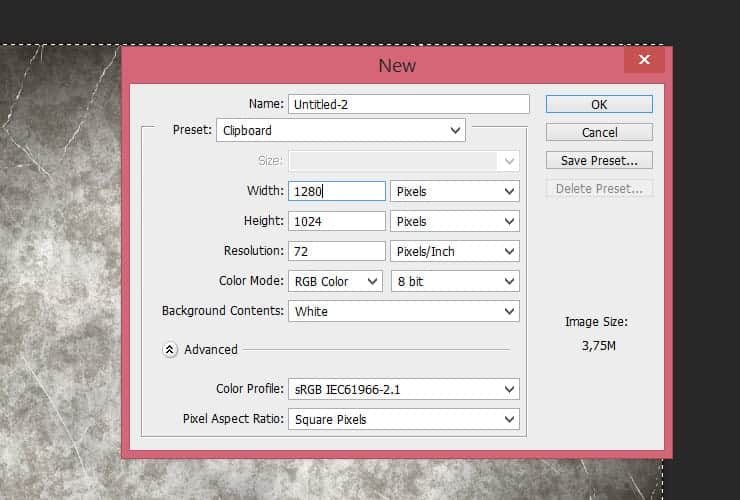Screen dimensions: 740x500
Task: Open the Preset dropdown showing Clipboard
Action: point(341,130)
